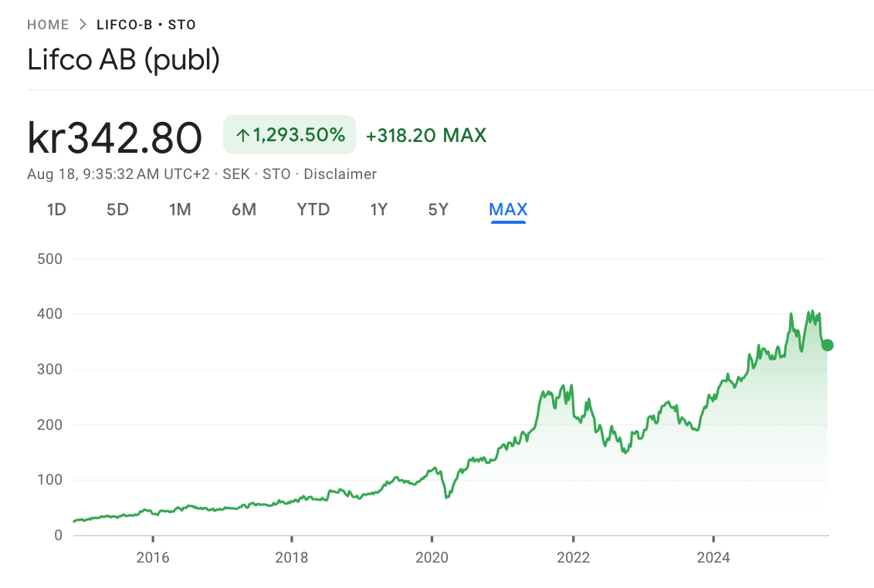Click the LIFCO-B · STO breadcrumb entry
This screenshot has height=588, width=874.
(147, 24)
